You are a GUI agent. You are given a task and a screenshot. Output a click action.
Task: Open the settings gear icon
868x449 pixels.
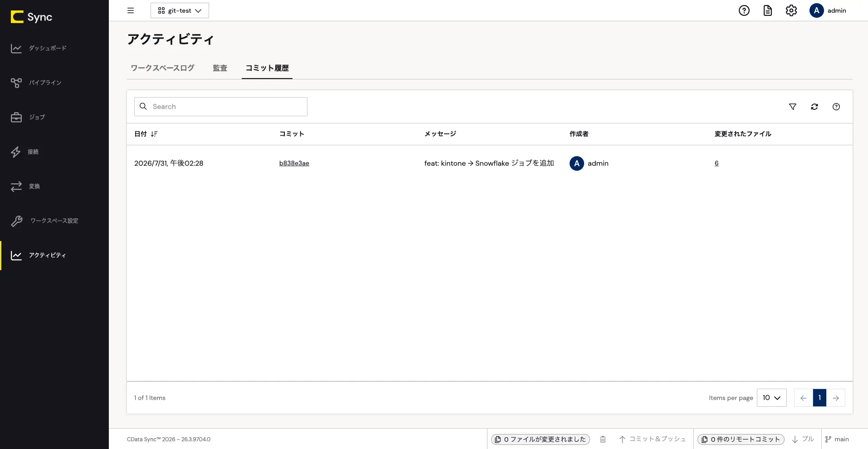click(791, 10)
